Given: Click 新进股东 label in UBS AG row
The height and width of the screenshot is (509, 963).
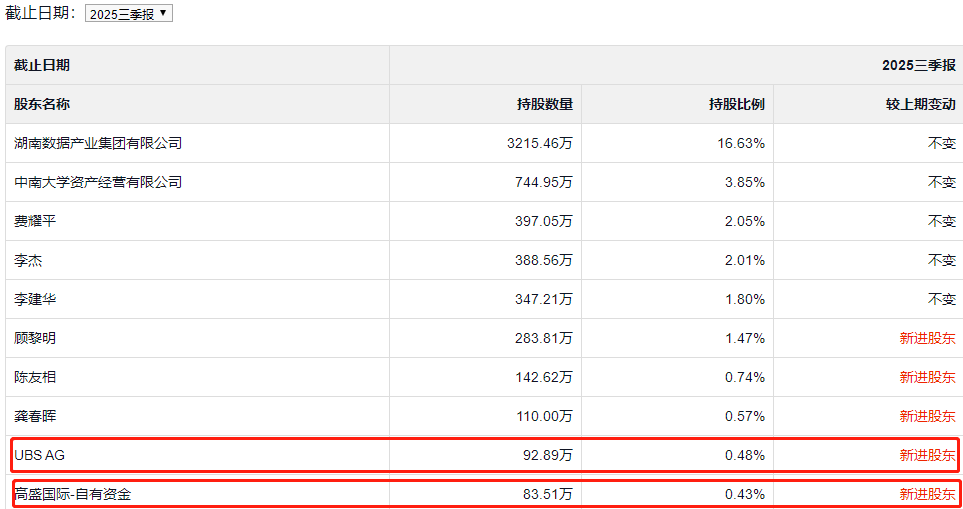Looking at the screenshot, I should click(927, 455).
